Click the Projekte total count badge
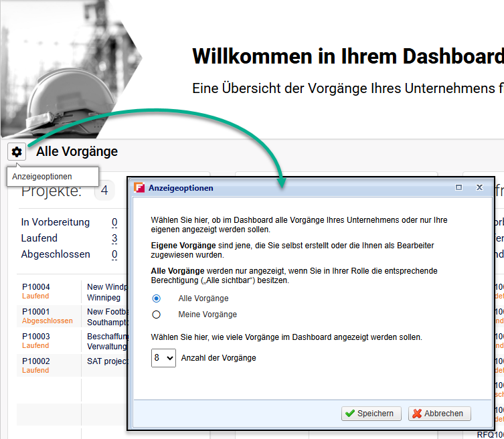Viewport: 504px width, 439px height. 104,192
